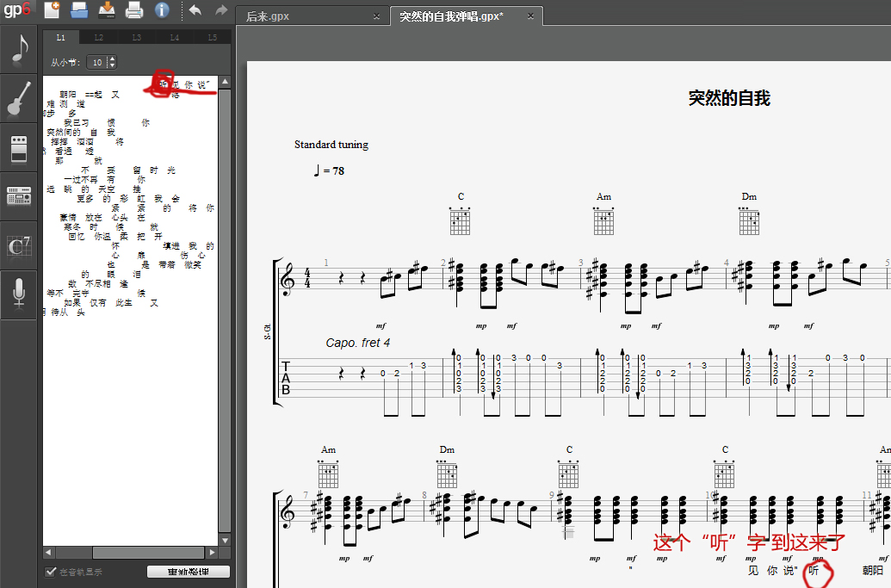
Task: Click the 重新整理 button
Action: click(188, 573)
